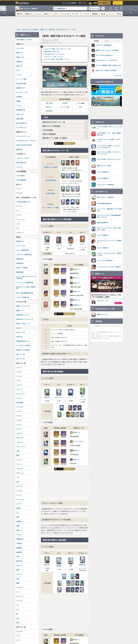Select the イベント nav tab

pos(38,14)
